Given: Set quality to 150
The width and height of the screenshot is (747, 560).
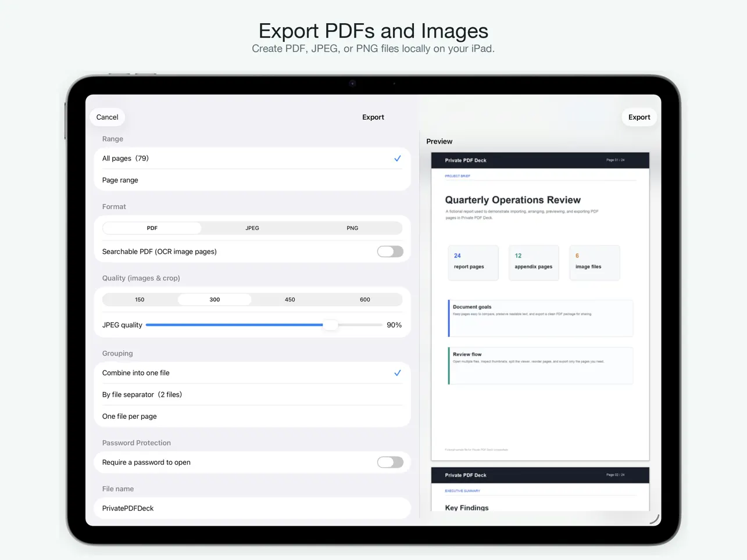Looking at the screenshot, I should pos(140,300).
